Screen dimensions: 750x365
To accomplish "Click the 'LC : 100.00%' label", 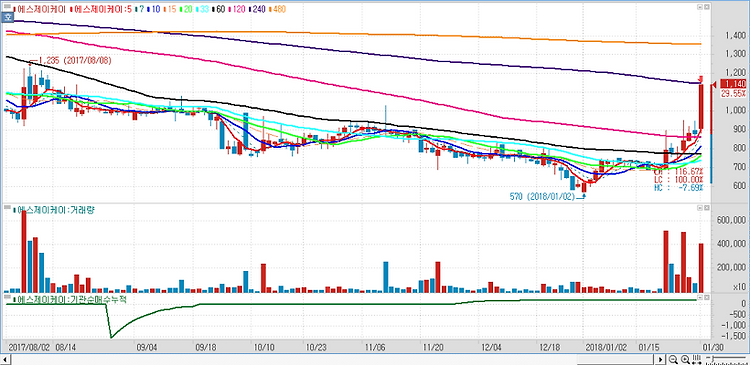I will tap(679, 179).
